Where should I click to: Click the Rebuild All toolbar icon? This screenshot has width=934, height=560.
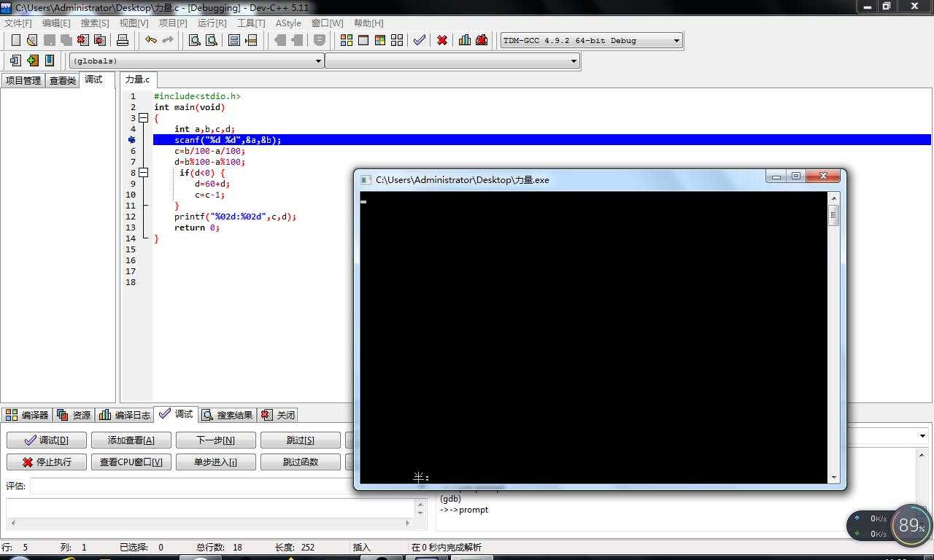pos(397,40)
